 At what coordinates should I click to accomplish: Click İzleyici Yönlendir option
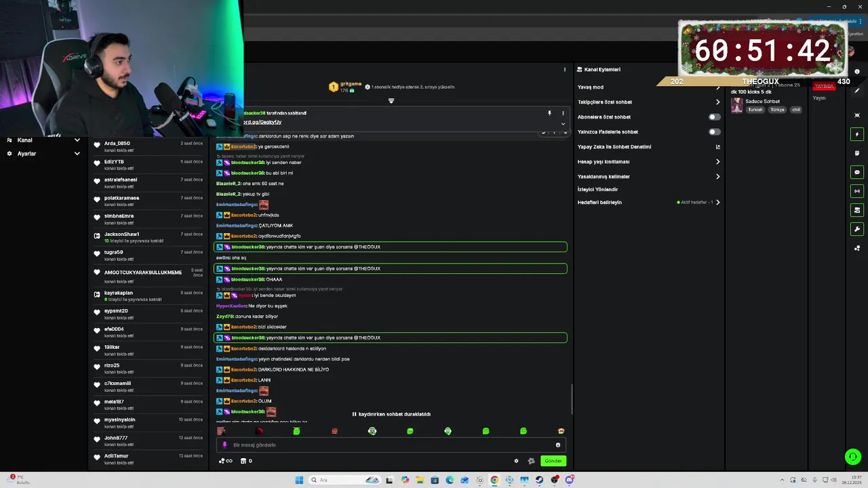597,189
